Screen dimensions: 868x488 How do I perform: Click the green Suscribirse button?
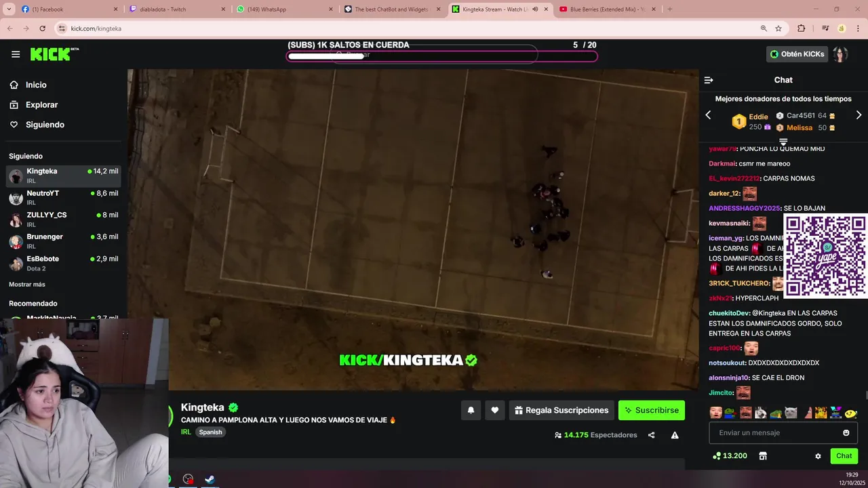tap(652, 410)
